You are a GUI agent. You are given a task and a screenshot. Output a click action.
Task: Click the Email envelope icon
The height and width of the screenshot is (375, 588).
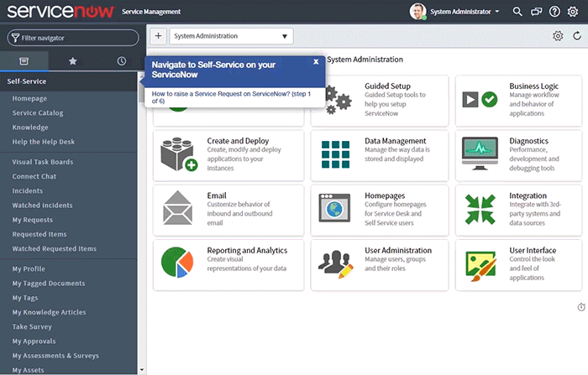pyautogui.click(x=178, y=208)
